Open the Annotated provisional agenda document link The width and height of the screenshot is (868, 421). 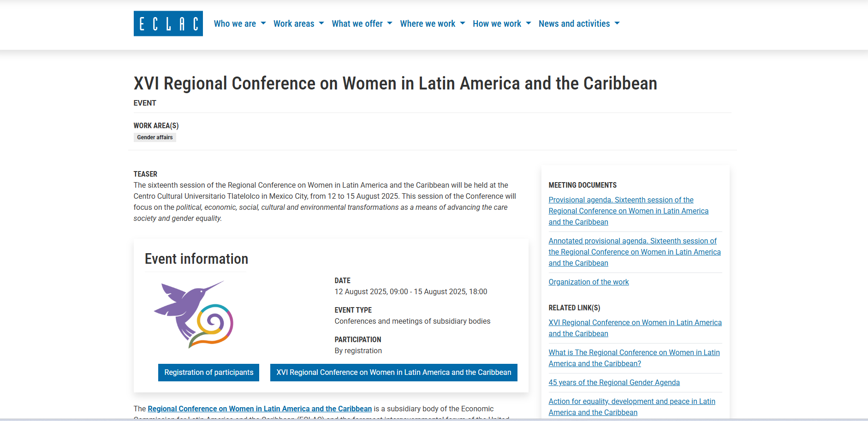[635, 252]
